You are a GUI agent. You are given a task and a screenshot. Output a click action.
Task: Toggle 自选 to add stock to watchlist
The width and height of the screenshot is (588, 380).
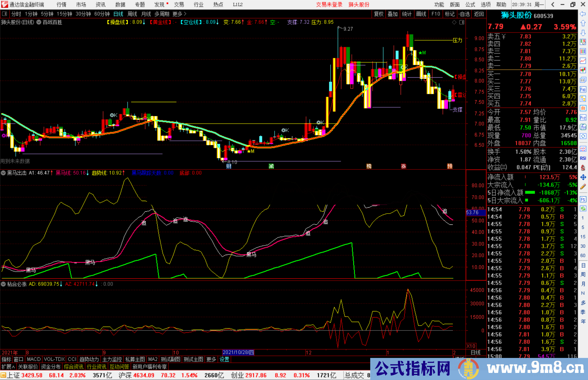pos(465,14)
